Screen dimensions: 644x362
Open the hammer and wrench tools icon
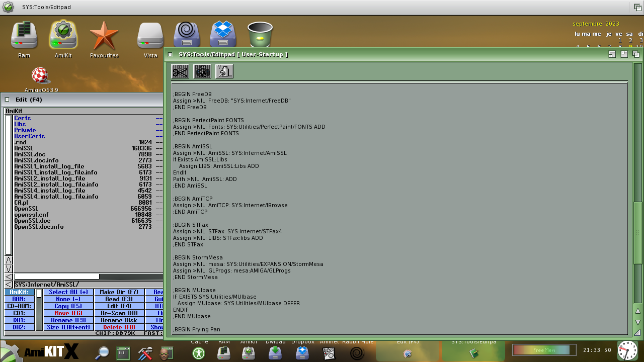pos(145,353)
